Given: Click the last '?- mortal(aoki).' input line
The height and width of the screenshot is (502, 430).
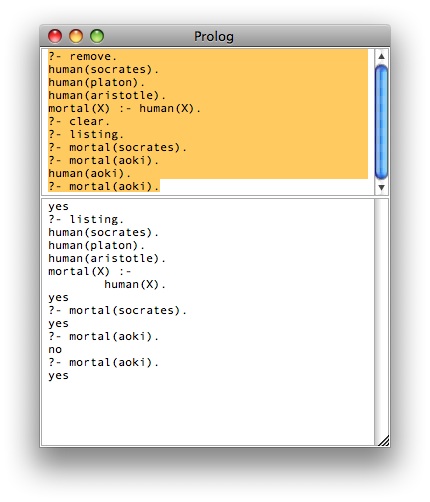Looking at the screenshot, I should [104, 186].
